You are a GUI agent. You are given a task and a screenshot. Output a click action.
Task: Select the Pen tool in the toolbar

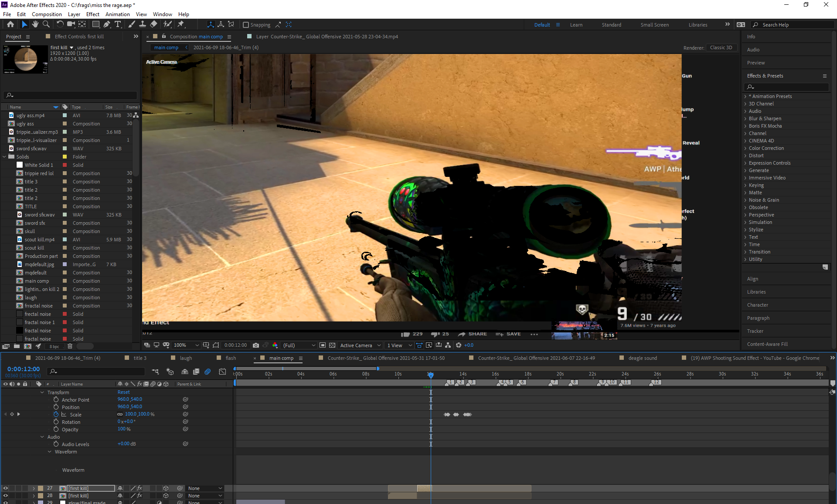click(106, 25)
